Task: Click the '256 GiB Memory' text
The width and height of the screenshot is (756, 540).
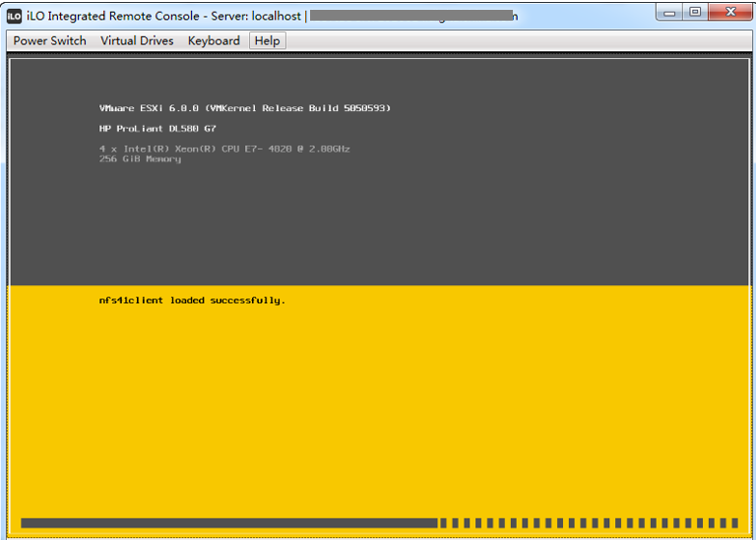Action: coord(141,159)
